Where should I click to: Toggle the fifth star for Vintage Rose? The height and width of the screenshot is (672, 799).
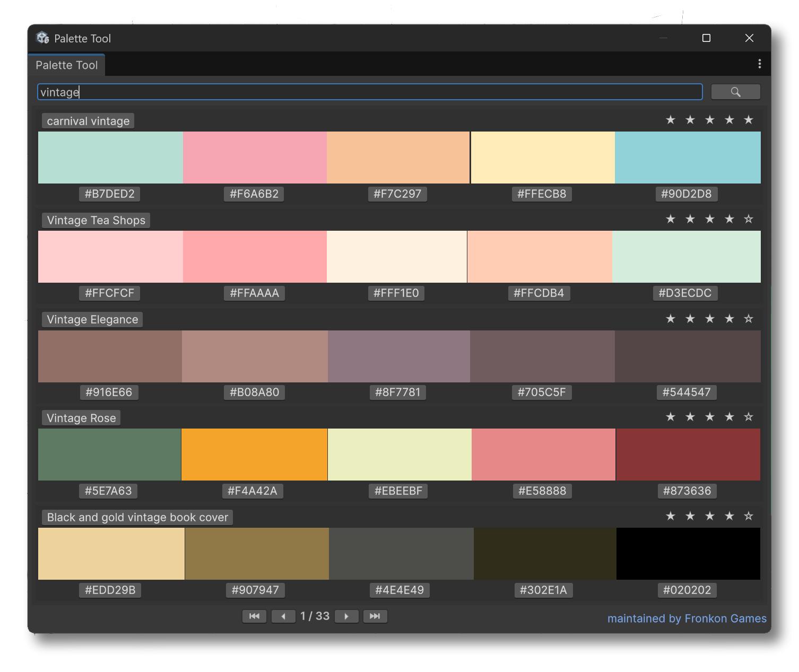749,417
